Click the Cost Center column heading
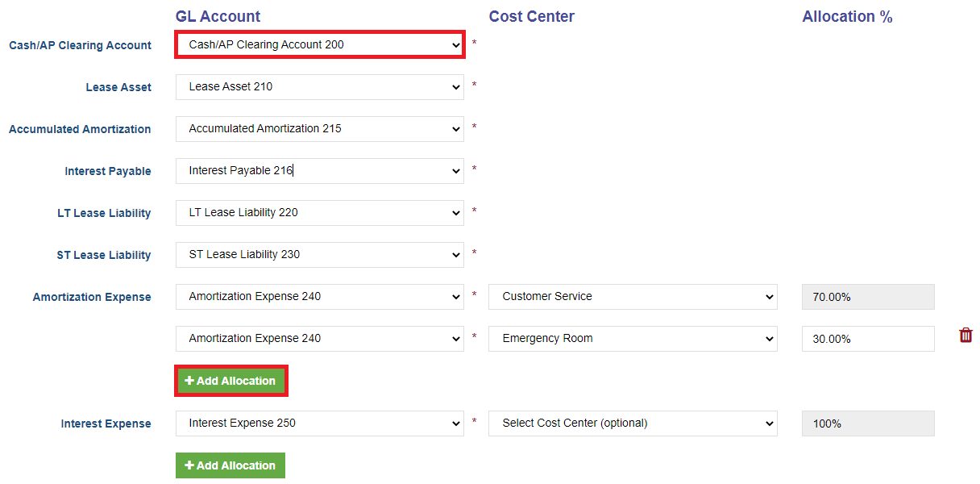This screenshot has height=484, width=980. (532, 16)
